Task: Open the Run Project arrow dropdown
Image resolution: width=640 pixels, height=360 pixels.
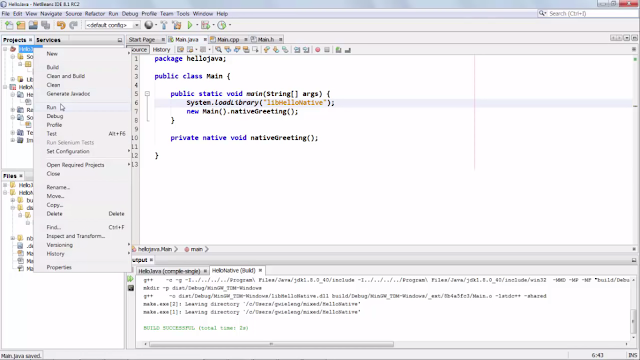Action: tap(197, 25)
